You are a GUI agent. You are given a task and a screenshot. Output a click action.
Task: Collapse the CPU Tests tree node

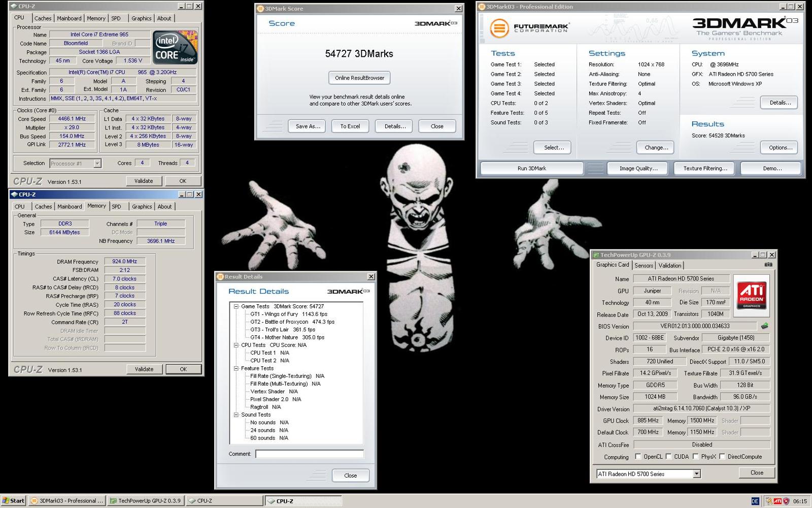pyautogui.click(x=236, y=345)
